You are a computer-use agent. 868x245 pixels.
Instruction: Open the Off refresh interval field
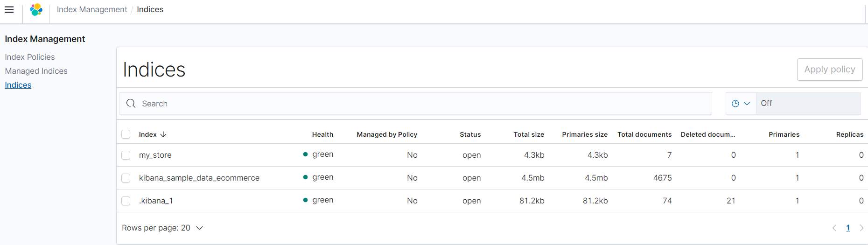pos(808,104)
